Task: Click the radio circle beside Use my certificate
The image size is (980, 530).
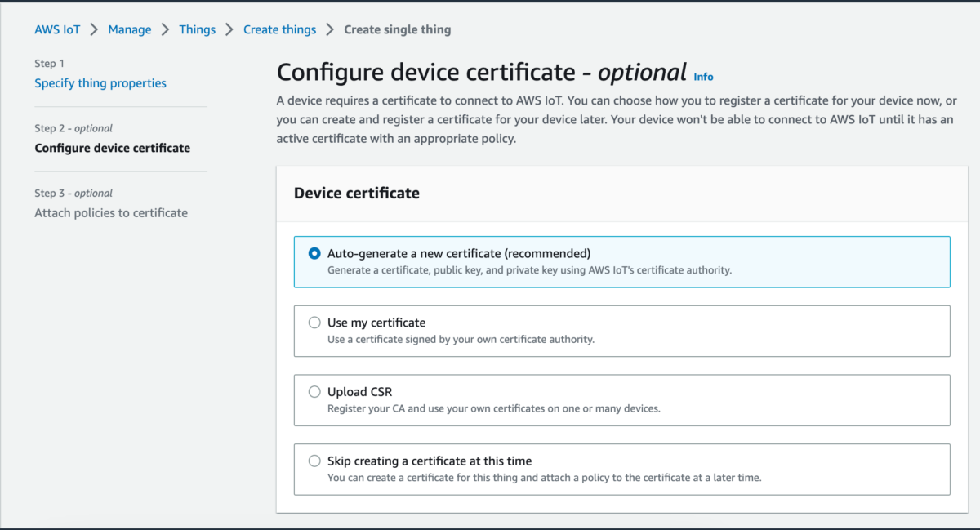Action: pos(314,322)
